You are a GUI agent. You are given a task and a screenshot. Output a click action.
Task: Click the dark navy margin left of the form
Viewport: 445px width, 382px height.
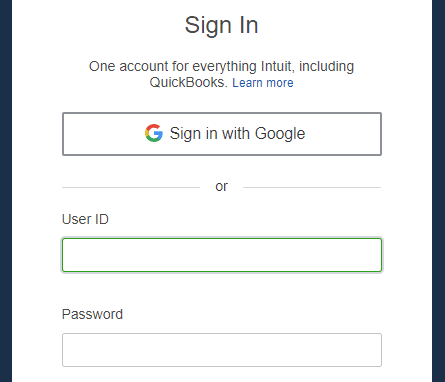[6, 191]
